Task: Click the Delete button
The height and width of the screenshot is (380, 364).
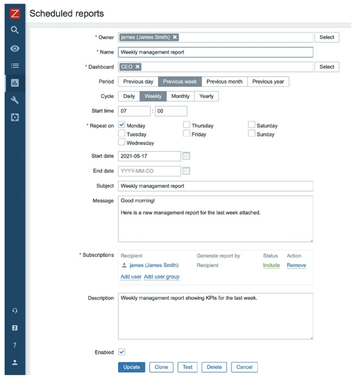Action: pos(214,367)
